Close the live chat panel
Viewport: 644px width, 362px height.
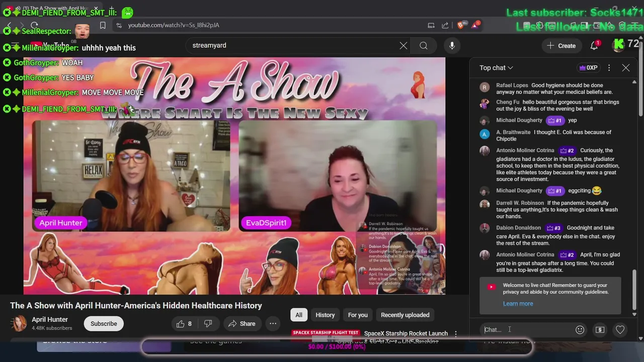click(626, 68)
